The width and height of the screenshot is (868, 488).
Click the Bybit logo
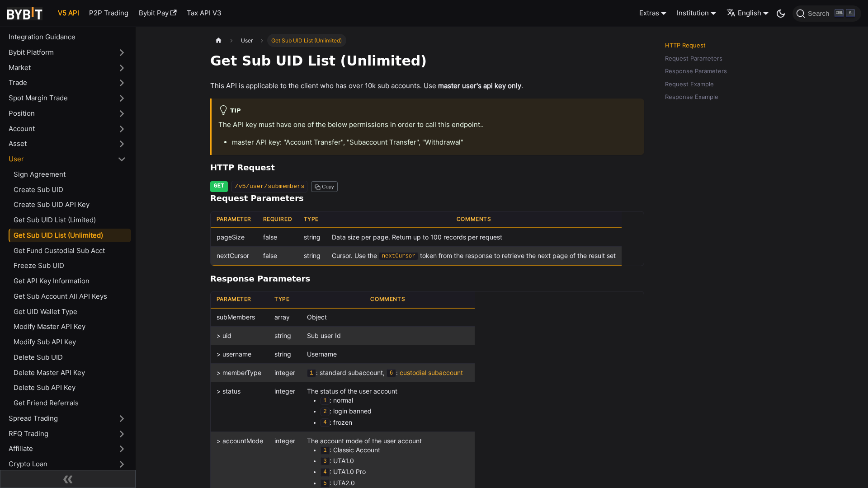(24, 14)
